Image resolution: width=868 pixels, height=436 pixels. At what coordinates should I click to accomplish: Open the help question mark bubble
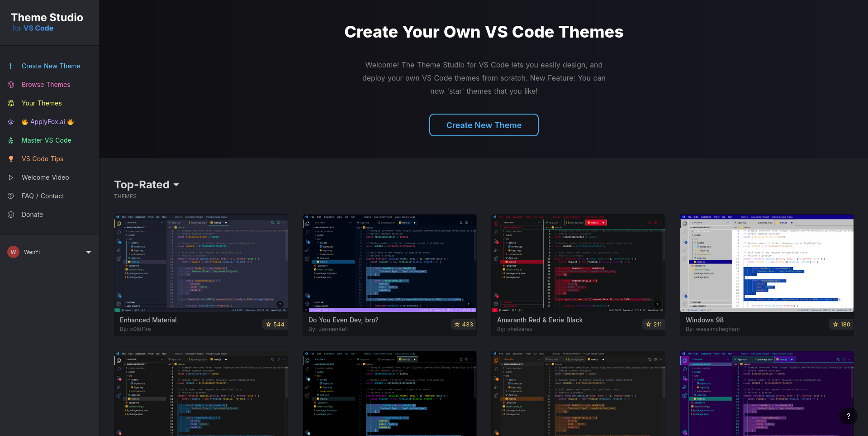(x=848, y=416)
